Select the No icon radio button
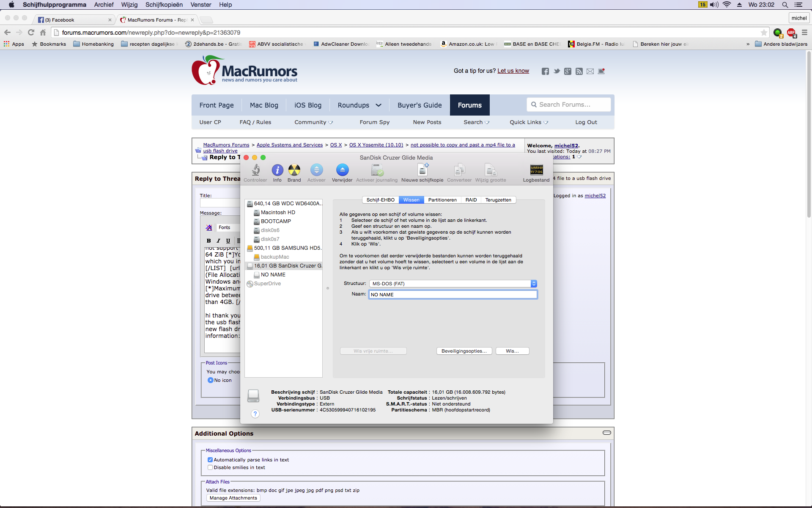Image resolution: width=812 pixels, height=508 pixels. click(x=210, y=380)
